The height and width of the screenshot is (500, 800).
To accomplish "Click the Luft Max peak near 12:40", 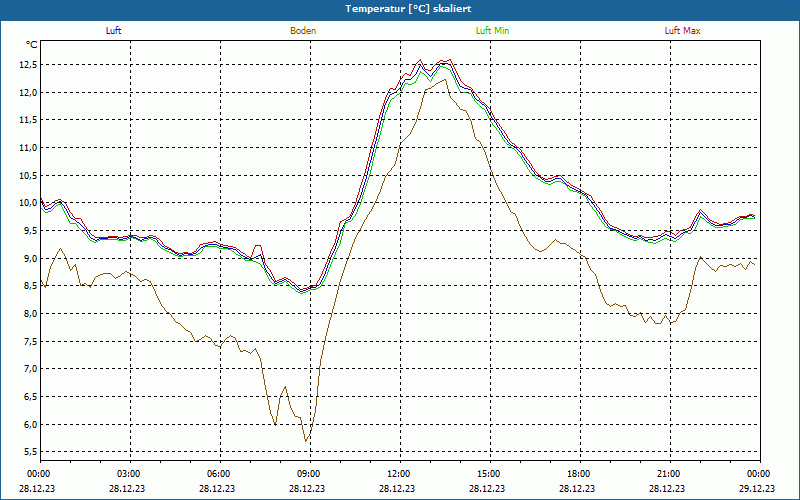I will coord(420,59).
